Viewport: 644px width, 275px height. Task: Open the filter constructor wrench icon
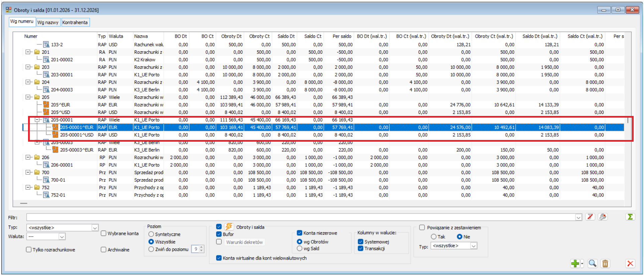(603, 217)
